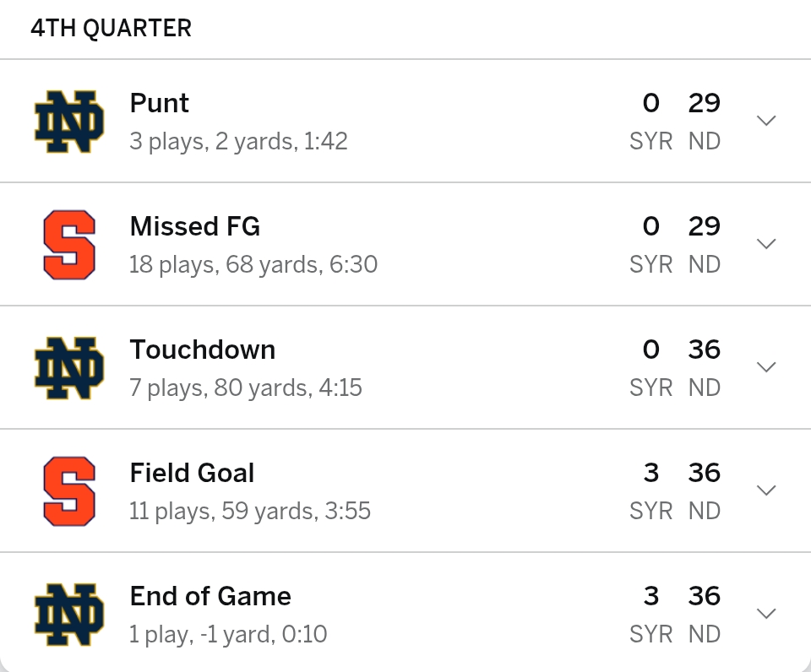This screenshot has width=811, height=672.
Task: Select the Punt drive title
Action: [x=159, y=103]
